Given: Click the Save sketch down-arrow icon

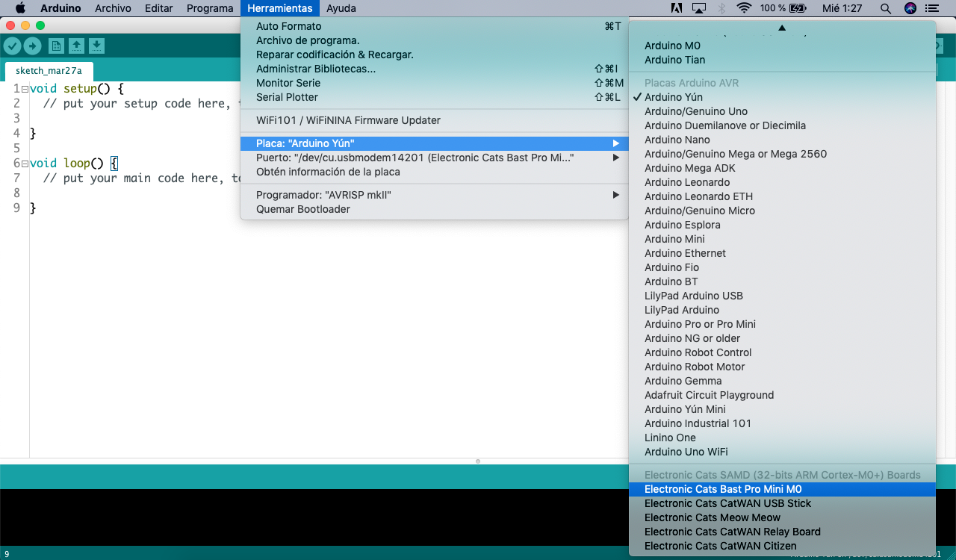Looking at the screenshot, I should tap(96, 46).
